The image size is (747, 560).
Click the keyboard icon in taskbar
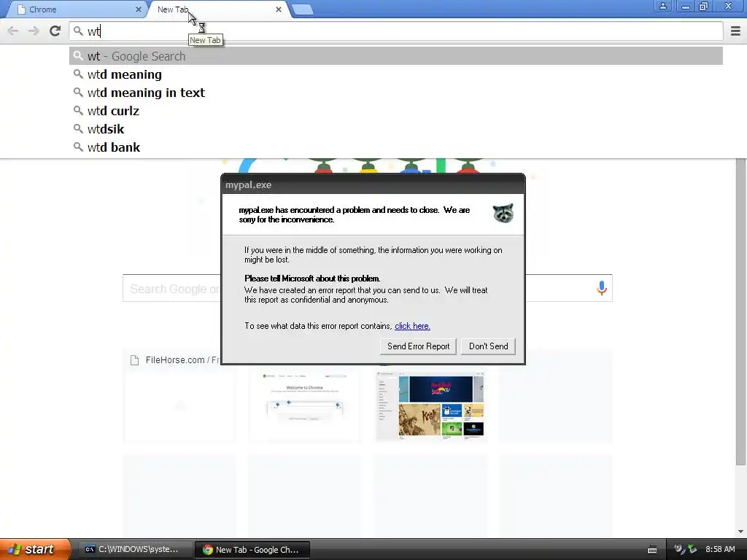[652, 550]
